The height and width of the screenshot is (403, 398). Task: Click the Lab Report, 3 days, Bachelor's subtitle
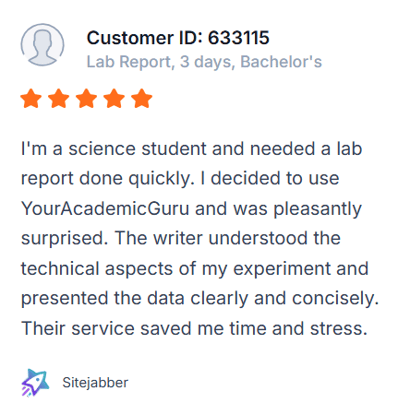click(x=204, y=62)
